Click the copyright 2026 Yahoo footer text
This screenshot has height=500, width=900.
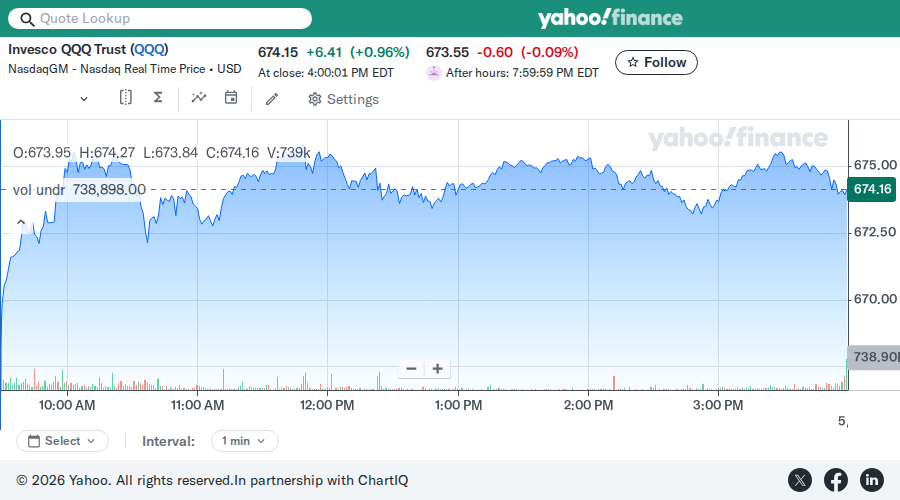[212, 480]
